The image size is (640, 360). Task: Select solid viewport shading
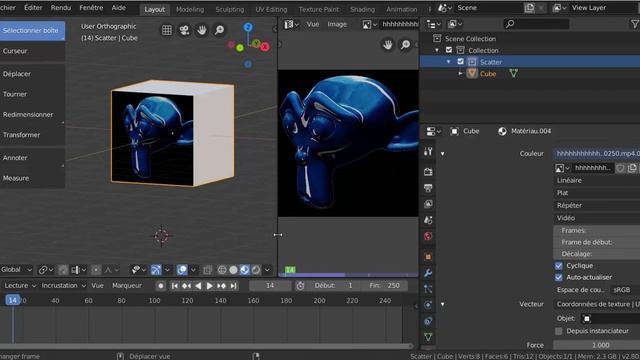pyautogui.click(x=233, y=270)
